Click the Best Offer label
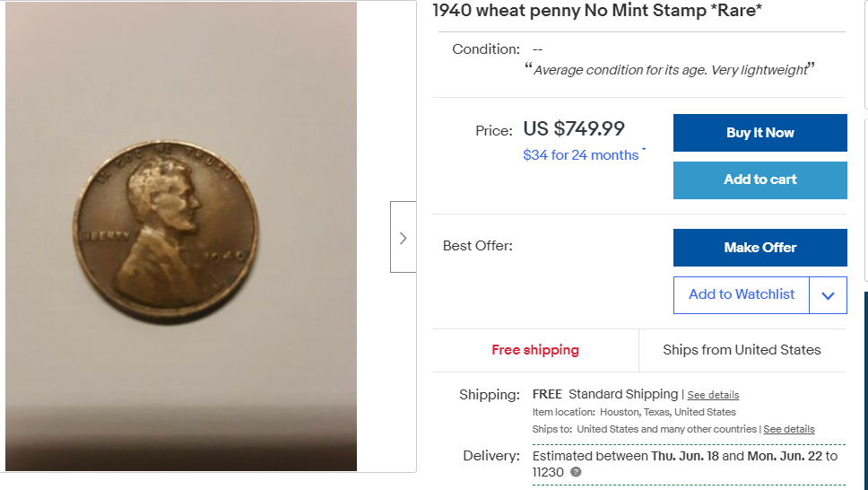 click(478, 246)
